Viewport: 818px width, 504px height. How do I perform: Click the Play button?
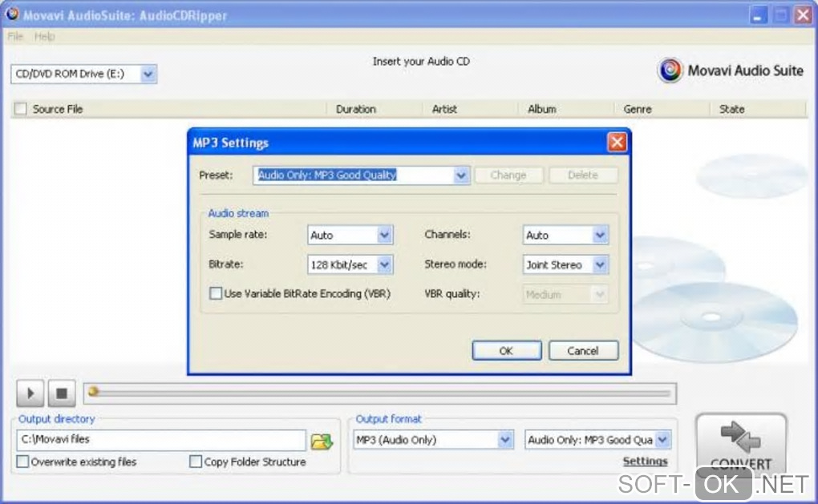(30, 393)
